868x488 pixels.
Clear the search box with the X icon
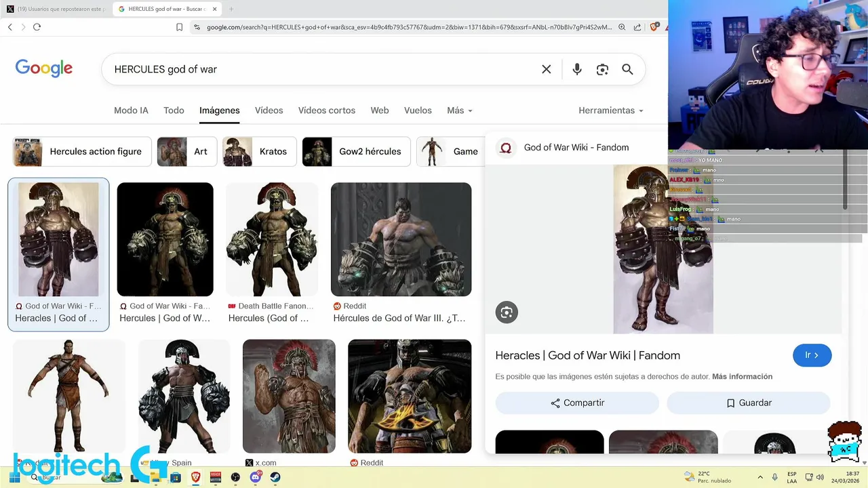(547, 69)
